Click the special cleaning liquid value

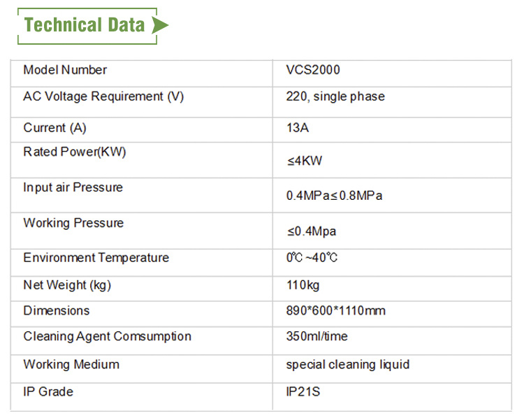point(348,365)
